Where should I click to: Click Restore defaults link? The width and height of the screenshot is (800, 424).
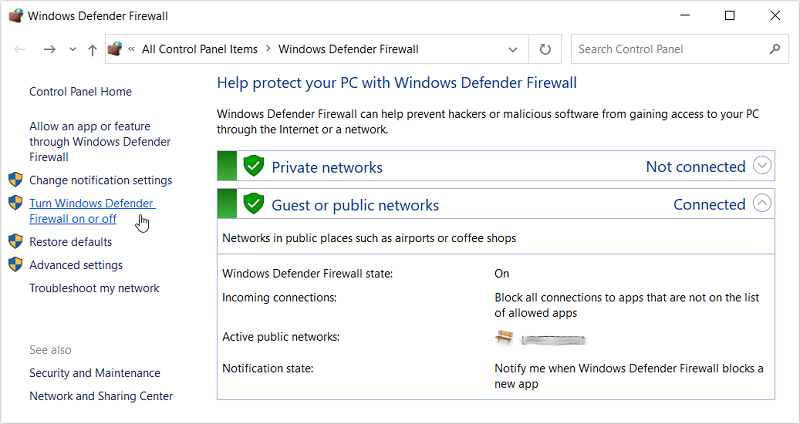(70, 242)
